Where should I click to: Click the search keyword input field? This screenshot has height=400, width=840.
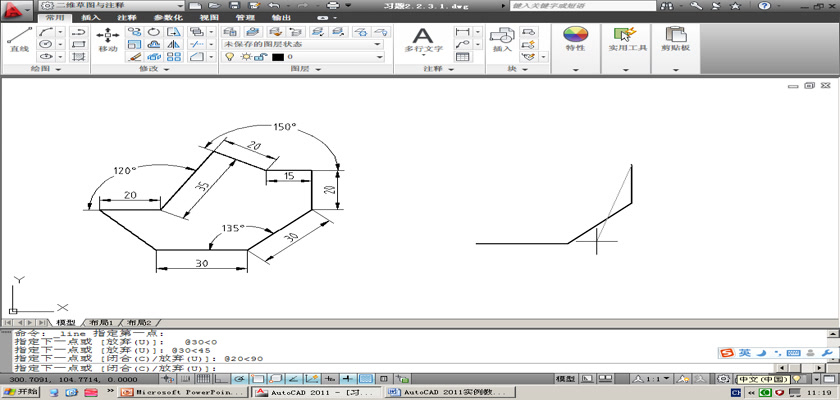[x=582, y=5]
